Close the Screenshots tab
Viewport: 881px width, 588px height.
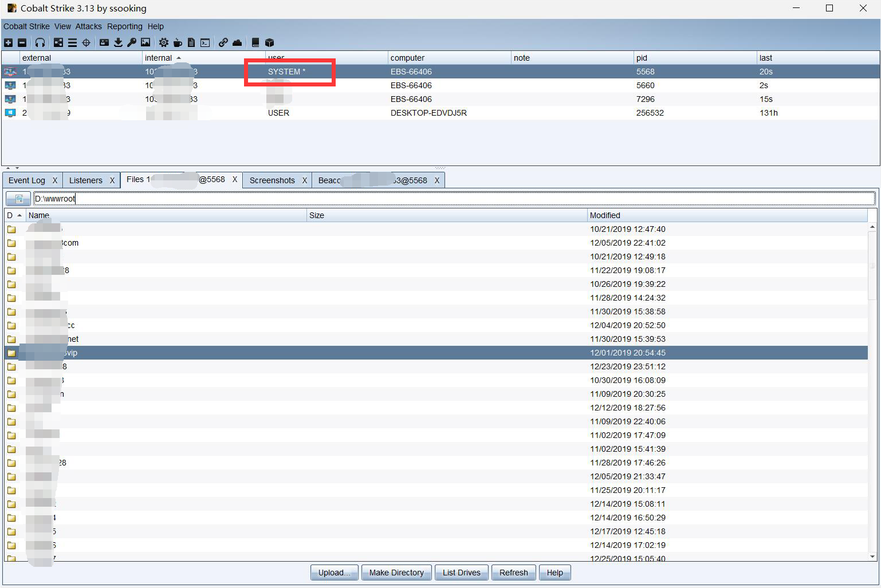[305, 180]
